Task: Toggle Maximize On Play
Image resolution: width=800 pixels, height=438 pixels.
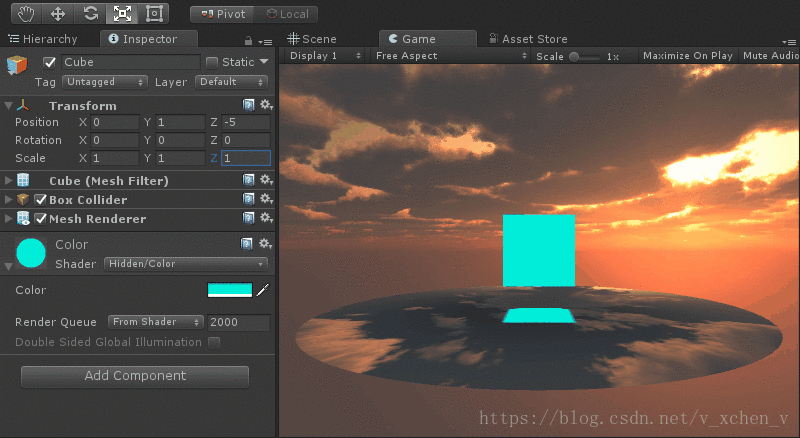Action: tap(687, 56)
